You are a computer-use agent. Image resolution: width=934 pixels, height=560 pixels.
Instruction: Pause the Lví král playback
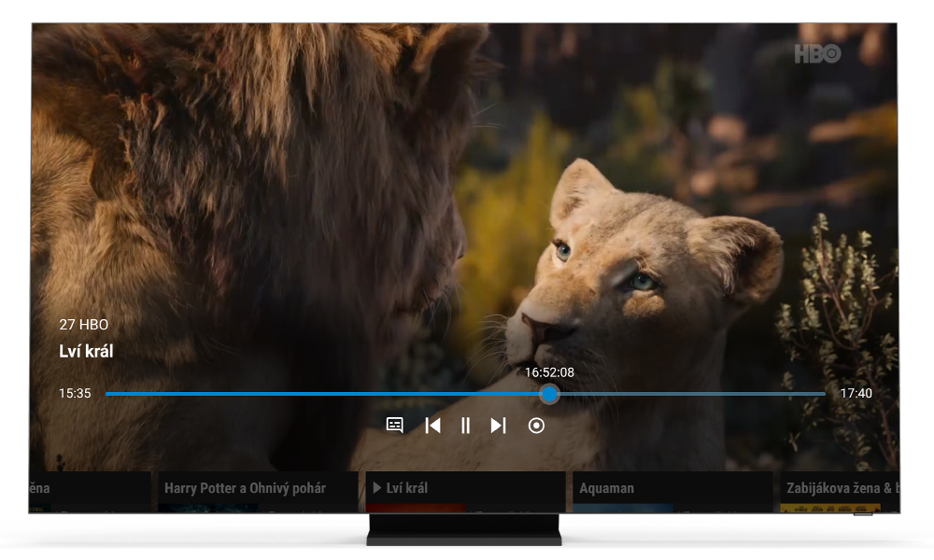[x=466, y=426]
